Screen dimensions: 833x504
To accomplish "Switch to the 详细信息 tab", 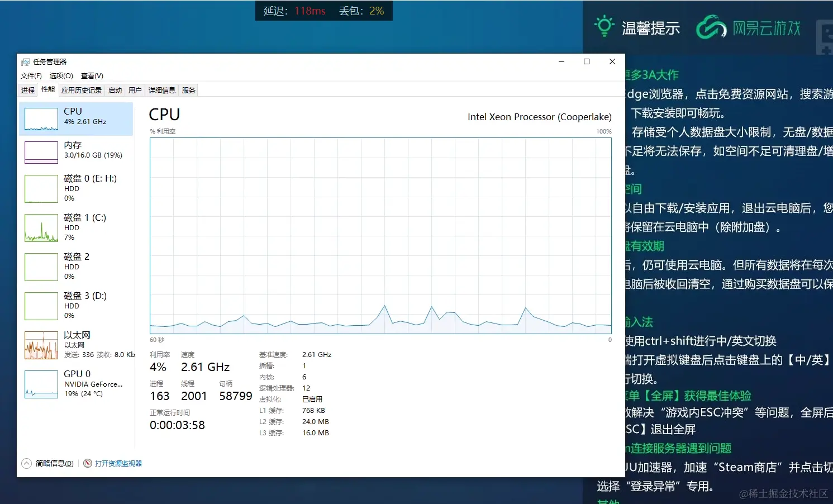I will [x=162, y=91].
